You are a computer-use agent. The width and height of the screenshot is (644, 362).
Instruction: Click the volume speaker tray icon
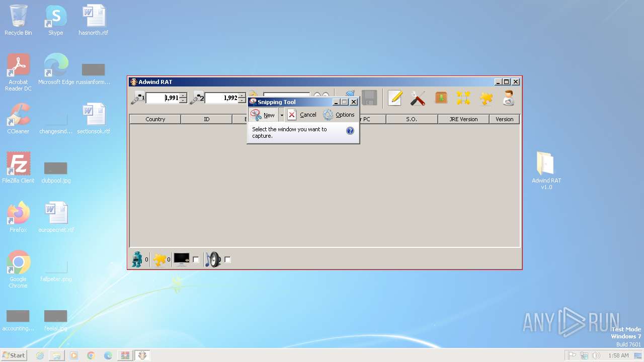click(596, 355)
